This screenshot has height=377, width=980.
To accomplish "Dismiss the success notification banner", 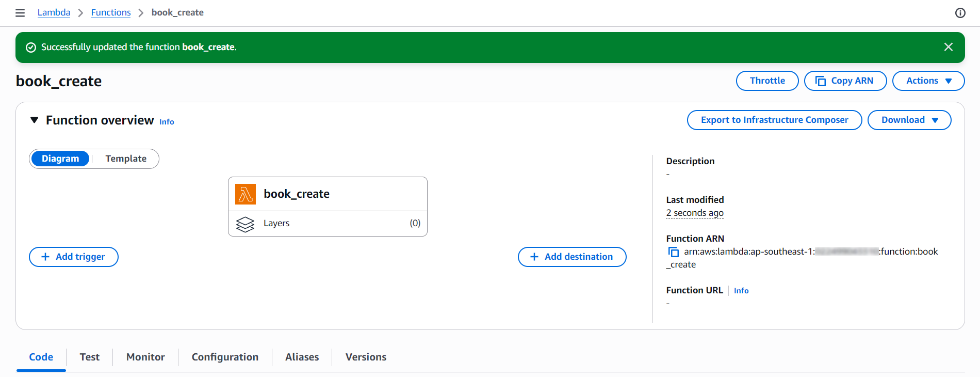I will point(948,47).
